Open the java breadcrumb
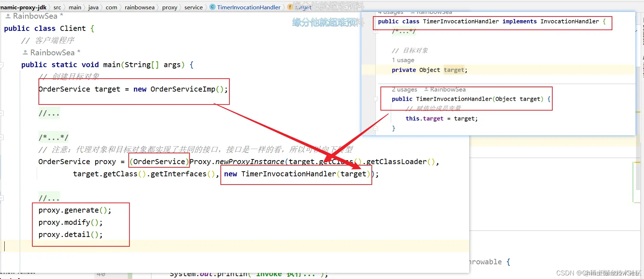This screenshot has width=644, height=279. (x=93, y=7)
